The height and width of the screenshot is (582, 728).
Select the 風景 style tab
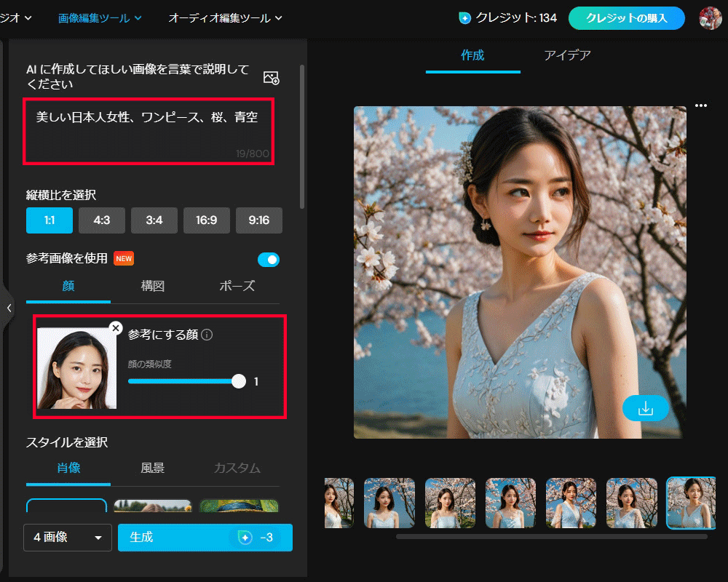[153, 468]
